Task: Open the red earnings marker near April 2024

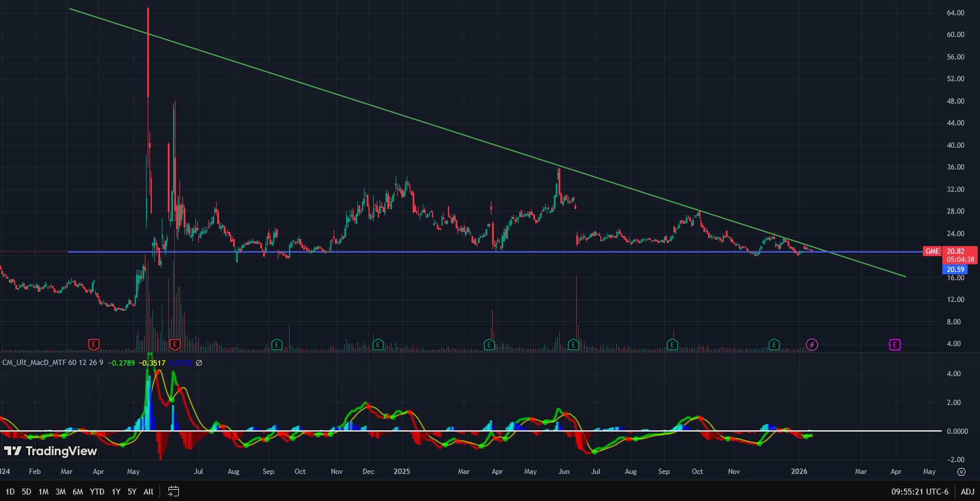Action: pyautogui.click(x=94, y=344)
